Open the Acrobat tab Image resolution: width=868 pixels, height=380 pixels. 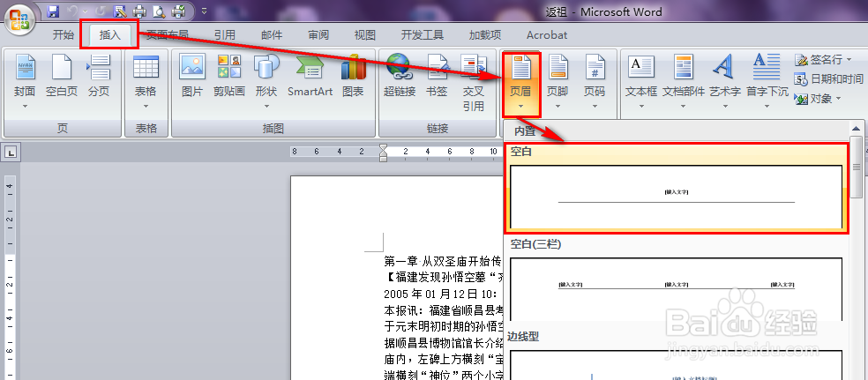(547, 35)
